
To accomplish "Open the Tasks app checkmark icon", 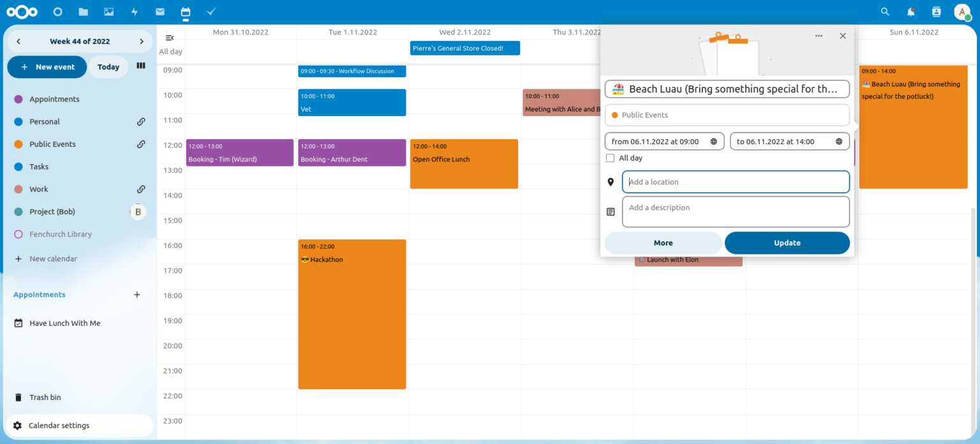I will point(211,11).
